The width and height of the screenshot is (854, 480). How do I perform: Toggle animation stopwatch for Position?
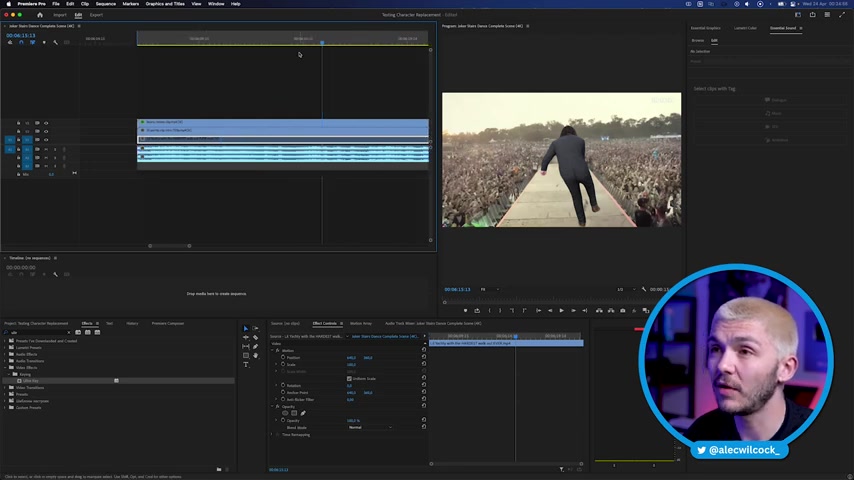coord(283,357)
